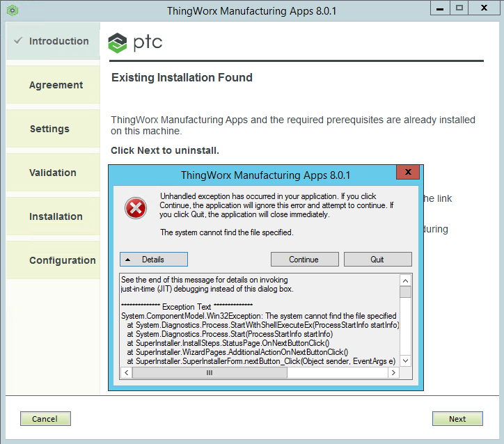The height and width of the screenshot is (444, 504).
Task: Click the Quit button in error dialog
Action: pyautogui.click(x=378, y=260)
